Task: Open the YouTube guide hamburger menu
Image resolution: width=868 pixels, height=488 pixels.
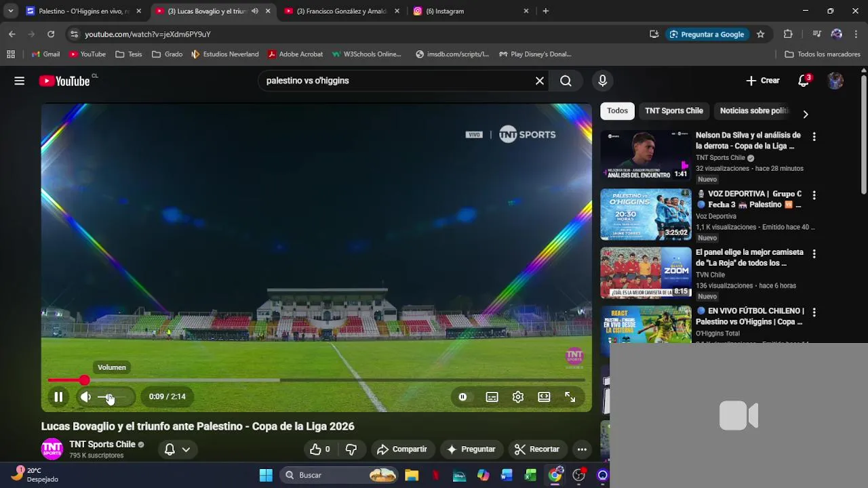Action: 19,81
